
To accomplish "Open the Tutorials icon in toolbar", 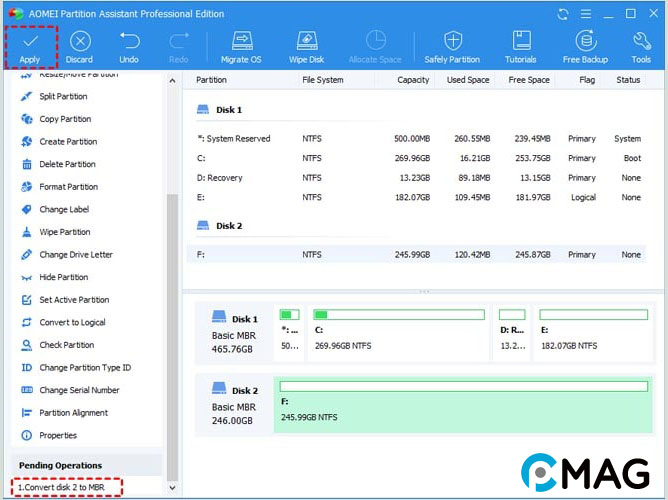I will [x=520, y=42].
